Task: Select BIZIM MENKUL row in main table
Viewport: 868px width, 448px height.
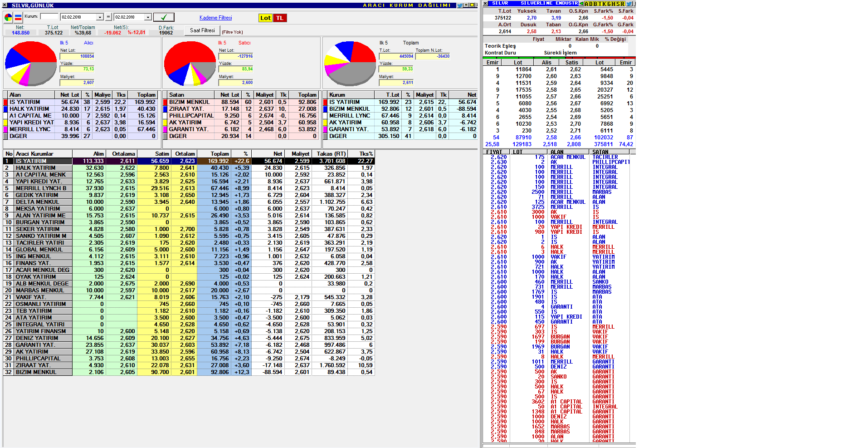Action: click(189, 372)
